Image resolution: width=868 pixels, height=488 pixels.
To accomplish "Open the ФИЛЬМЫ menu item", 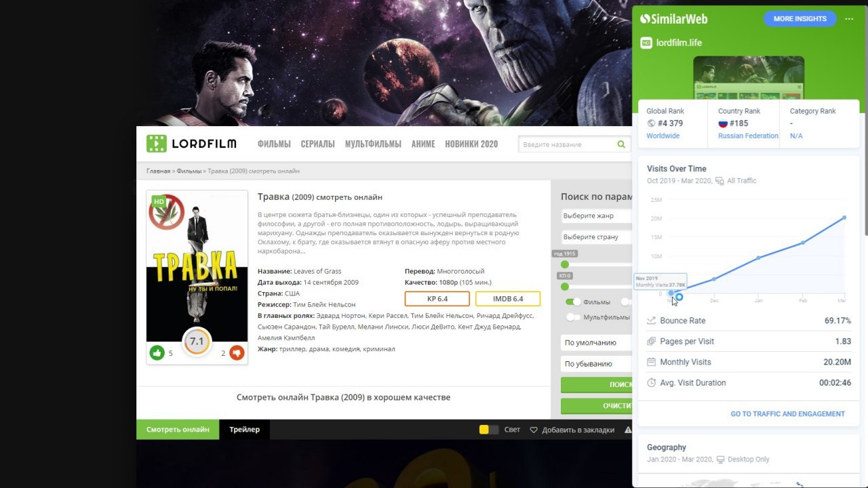I will point(274,144).
